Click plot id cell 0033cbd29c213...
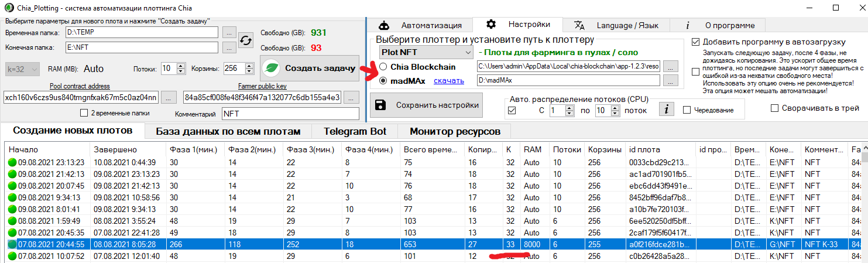Viewport: 868px width, 263px height. 660,163
